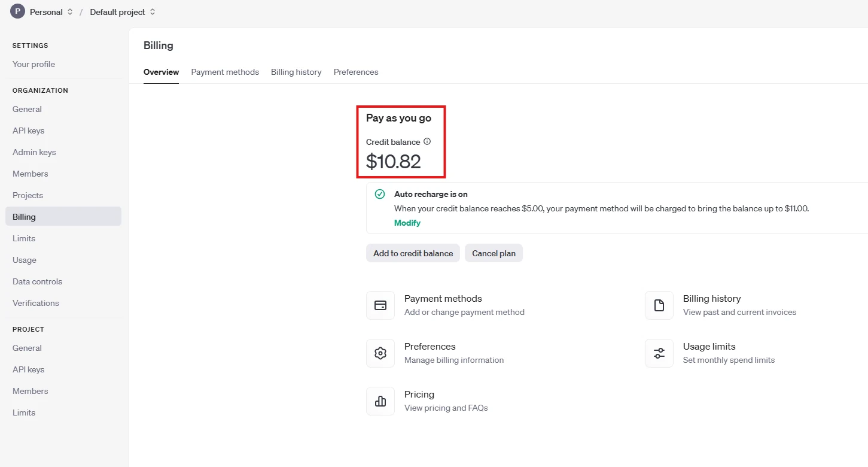The height and width of the screenshot is (467, 868).
Task: Open the Default project switcher dropdown
Action: [x=123, y=12]
